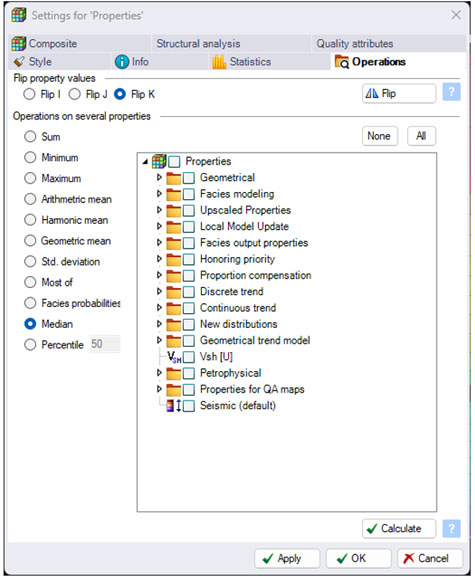Choose the Harmonic mean operation
Viewport: 475px width, 580px height.
tap(30, 220)
